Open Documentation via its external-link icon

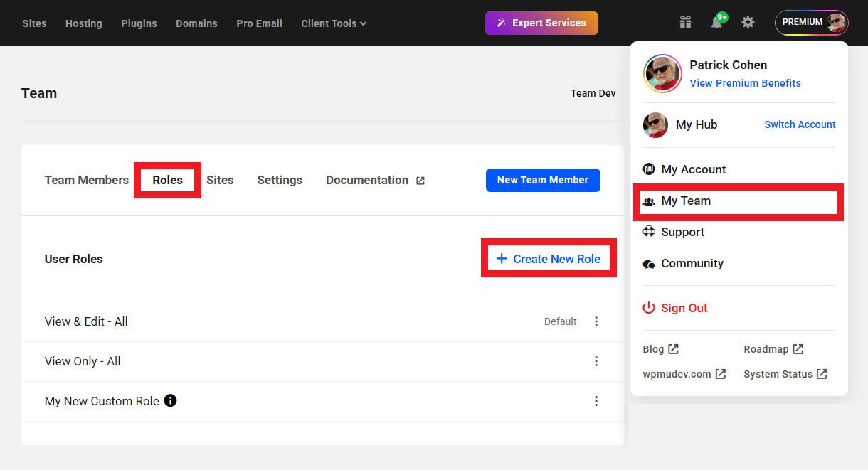pos(420,180)
